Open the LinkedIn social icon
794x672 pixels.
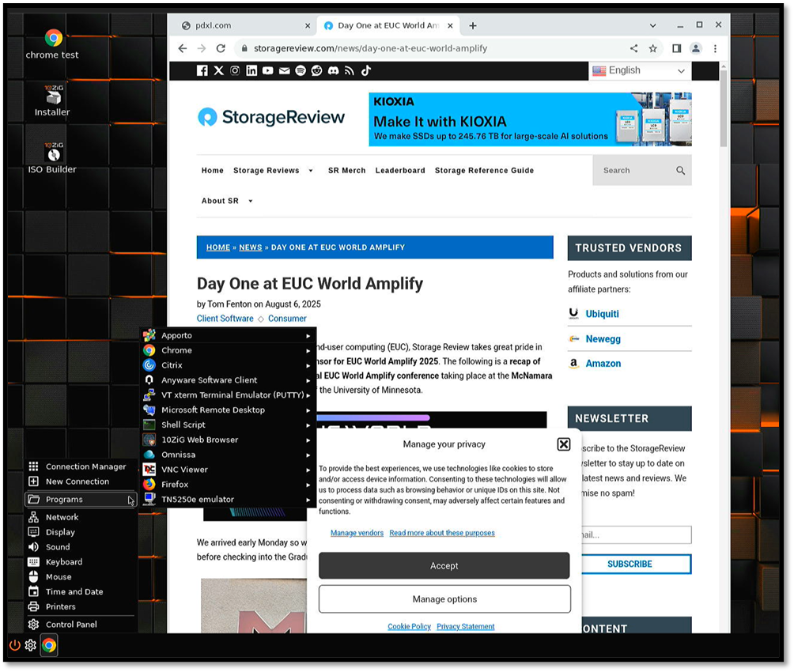tap(251, 70)
